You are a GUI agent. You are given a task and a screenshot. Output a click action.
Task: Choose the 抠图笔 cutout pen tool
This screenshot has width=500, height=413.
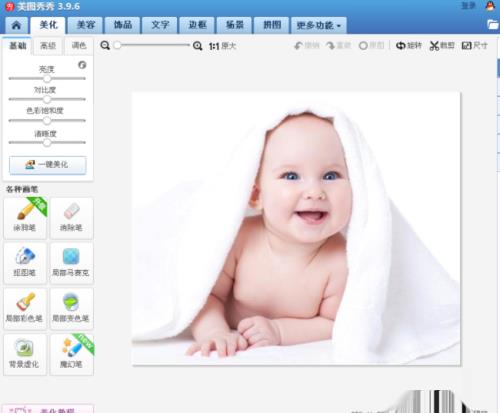[25, 263]
